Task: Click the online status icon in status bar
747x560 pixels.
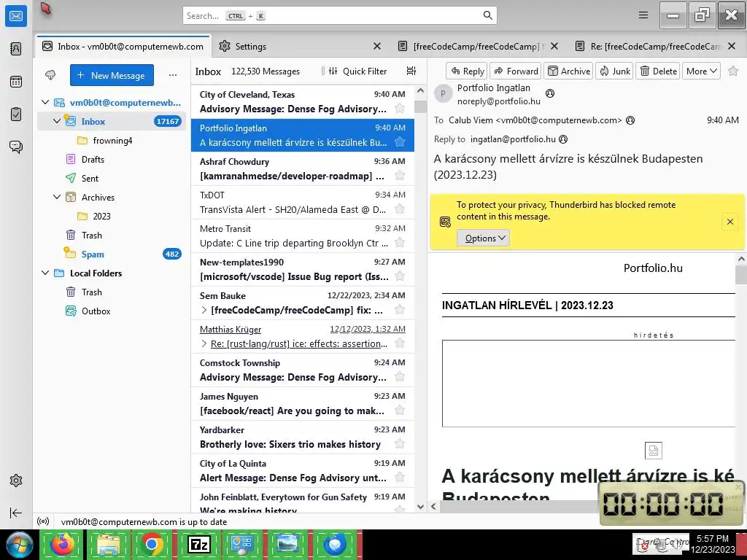Action: [43, 522]
